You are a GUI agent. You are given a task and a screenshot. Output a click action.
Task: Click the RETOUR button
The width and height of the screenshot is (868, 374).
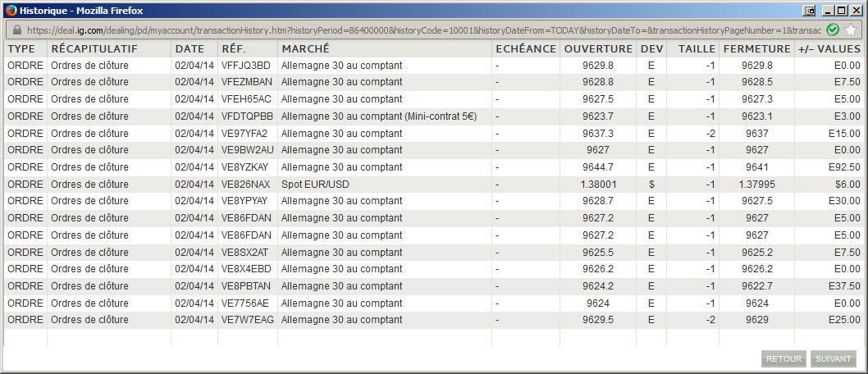coord(783,358)
